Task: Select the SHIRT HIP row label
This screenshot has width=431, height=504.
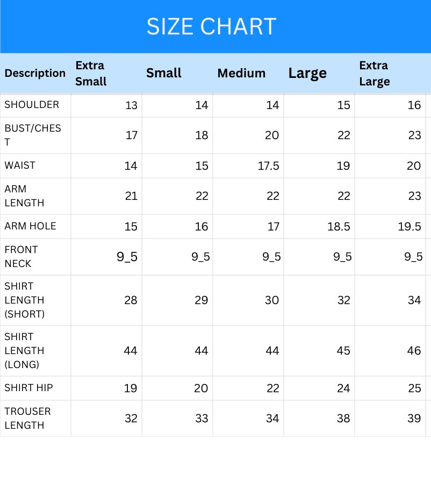Action: pyautogui.click(x=28, y=388)
